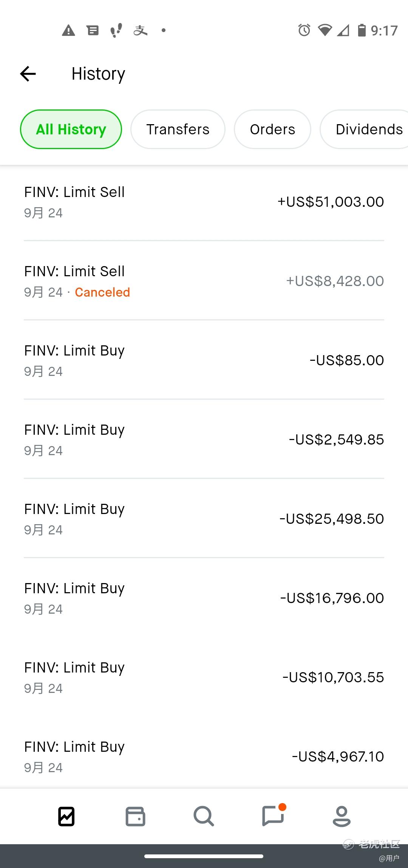Tap the Android home gesture bar

[204, 856]
